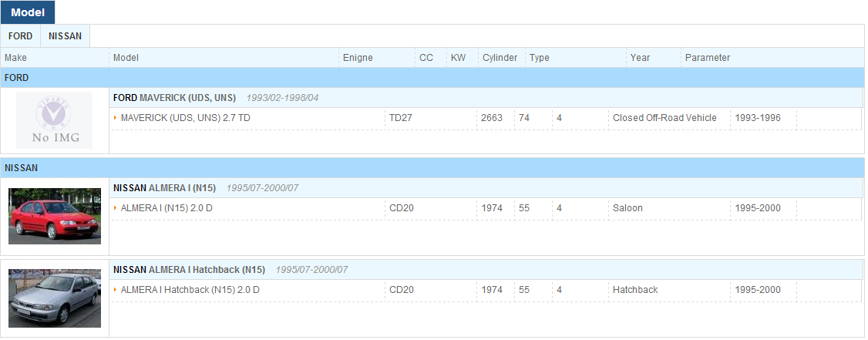The width and height of the screenshot is (868, 340).
Task: Click the orange arrow beside MAVERICK 2.7 TD
Action: [x=115, y=118]
